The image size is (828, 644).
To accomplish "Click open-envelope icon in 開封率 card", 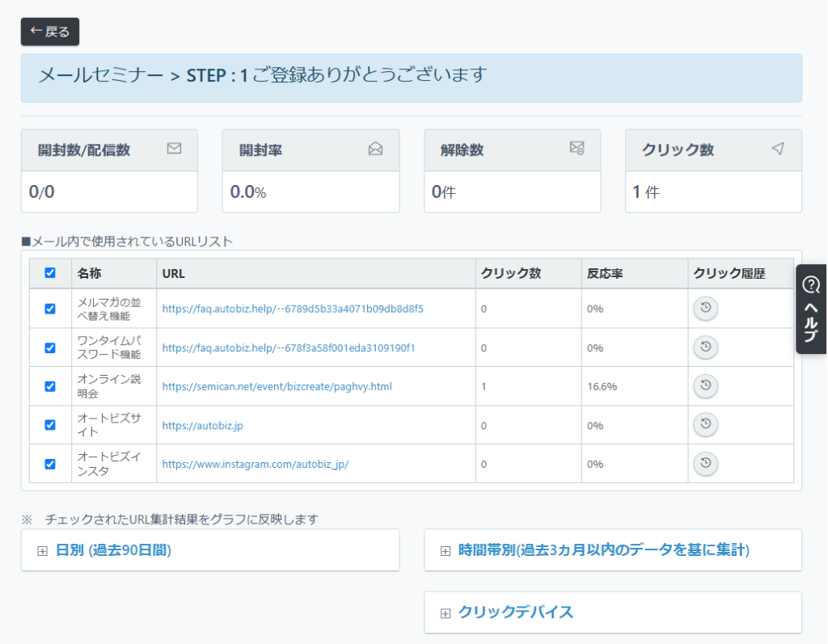I will (375, 149).
